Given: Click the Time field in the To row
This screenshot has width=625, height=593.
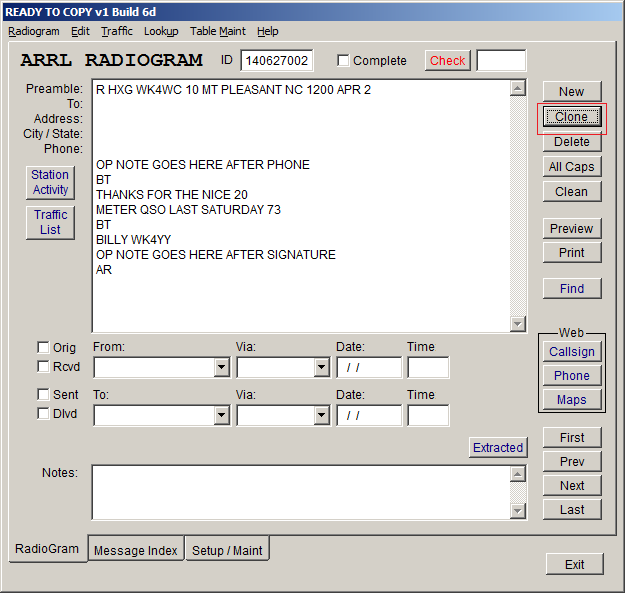Looking at the screenshot, I should [x=428, y=416].
